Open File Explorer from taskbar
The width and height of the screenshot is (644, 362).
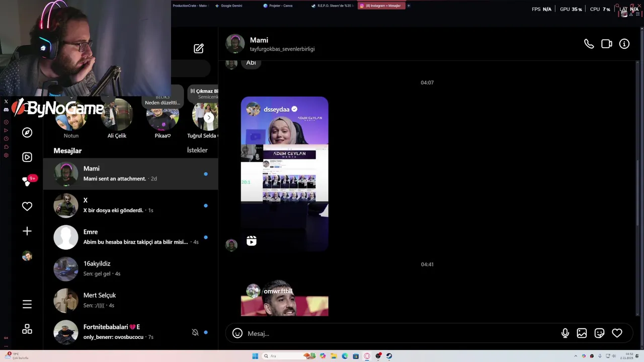pyautogui.click(x=334, y=356)
